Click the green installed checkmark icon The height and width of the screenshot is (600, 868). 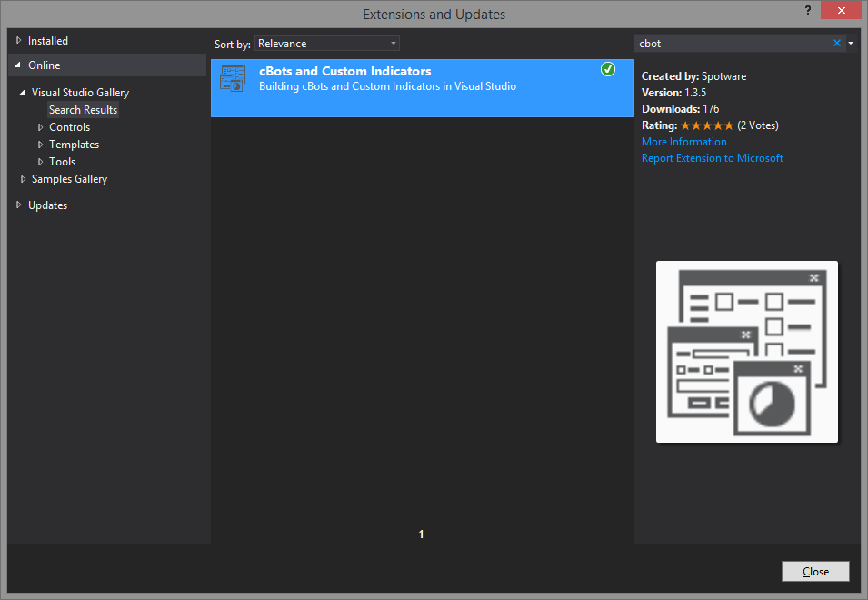coord(608,69)
